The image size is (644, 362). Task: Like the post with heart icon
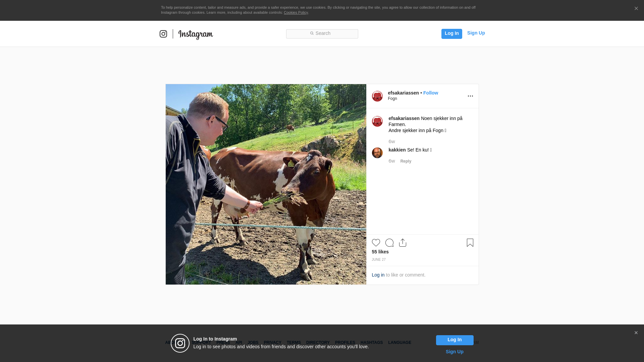coord(376,243)
